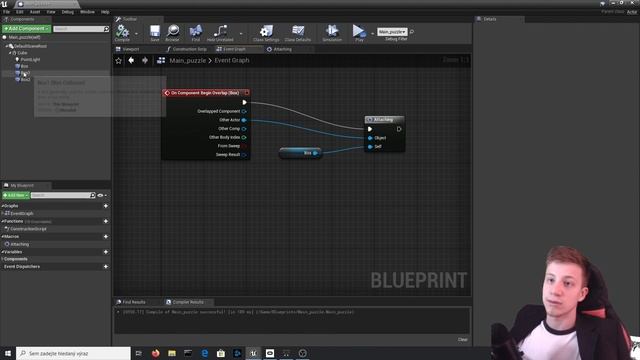Image resolution: width=640 pixels, height=360 pixels.
Task: Switch to the Find Results tab
Action: click(133, 302)
